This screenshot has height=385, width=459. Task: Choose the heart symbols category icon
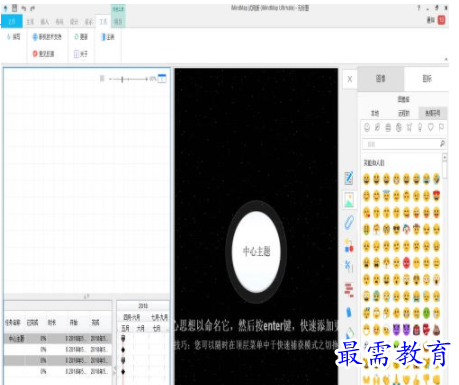(x=431, y=127)
